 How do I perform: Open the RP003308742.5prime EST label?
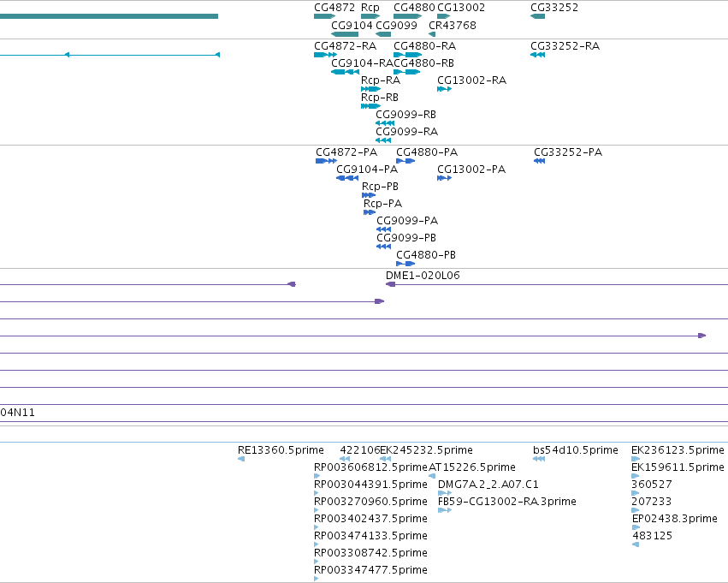[371, 553]
